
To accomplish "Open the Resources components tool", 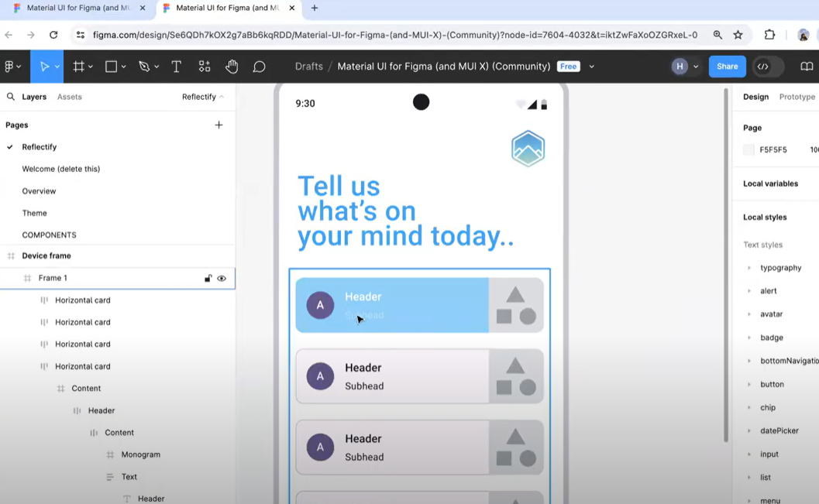I will (205, 67).
